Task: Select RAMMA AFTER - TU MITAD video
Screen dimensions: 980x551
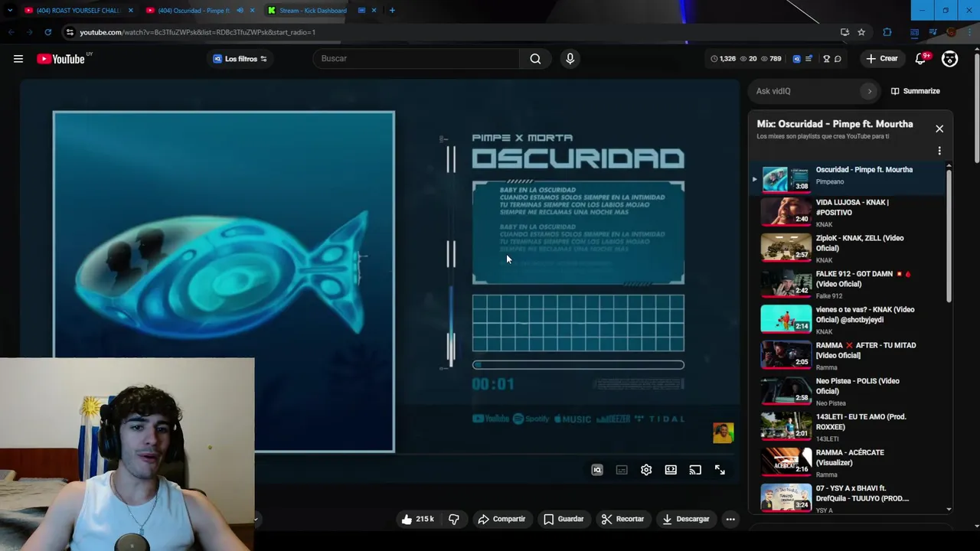Action: click(x=848, y=356)
